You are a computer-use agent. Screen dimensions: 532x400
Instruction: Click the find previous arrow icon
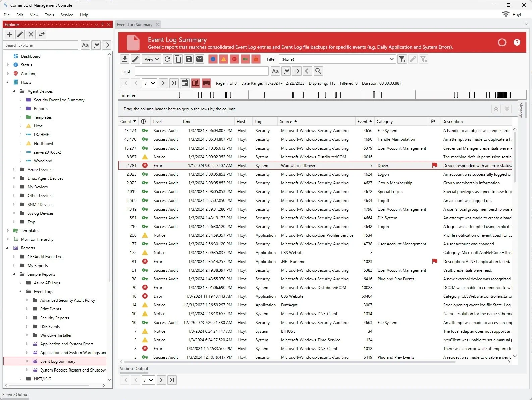click(308, 71)
